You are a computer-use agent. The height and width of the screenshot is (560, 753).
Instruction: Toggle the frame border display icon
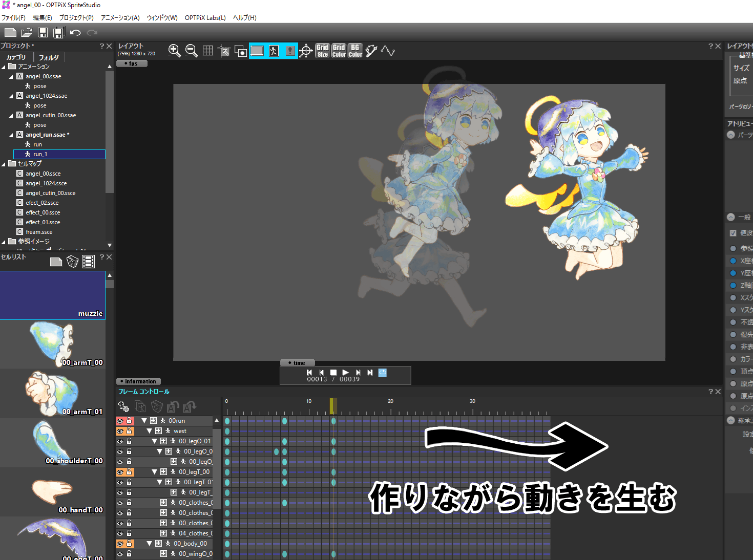pyautogui.click(x=257, y=51)
